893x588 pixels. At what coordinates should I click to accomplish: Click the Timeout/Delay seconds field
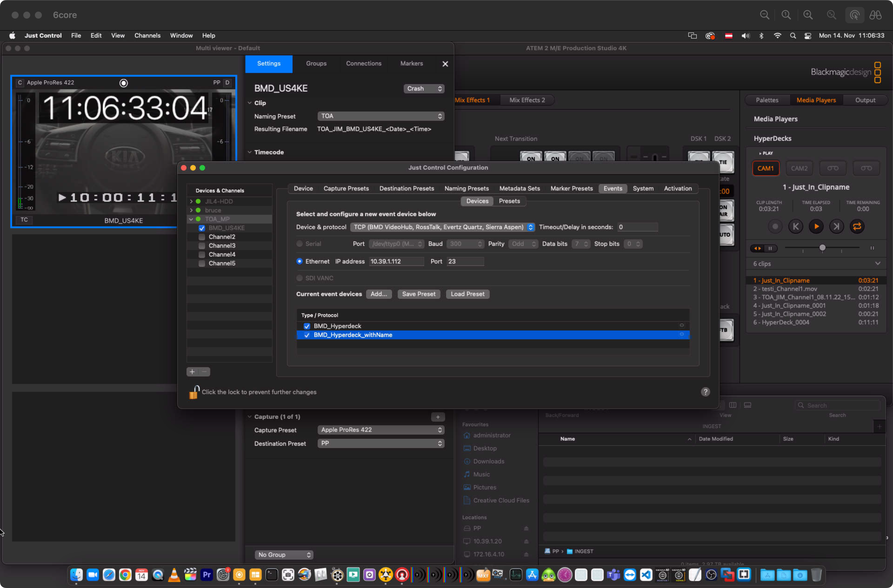pyautogui.click(x=637, y=227)
